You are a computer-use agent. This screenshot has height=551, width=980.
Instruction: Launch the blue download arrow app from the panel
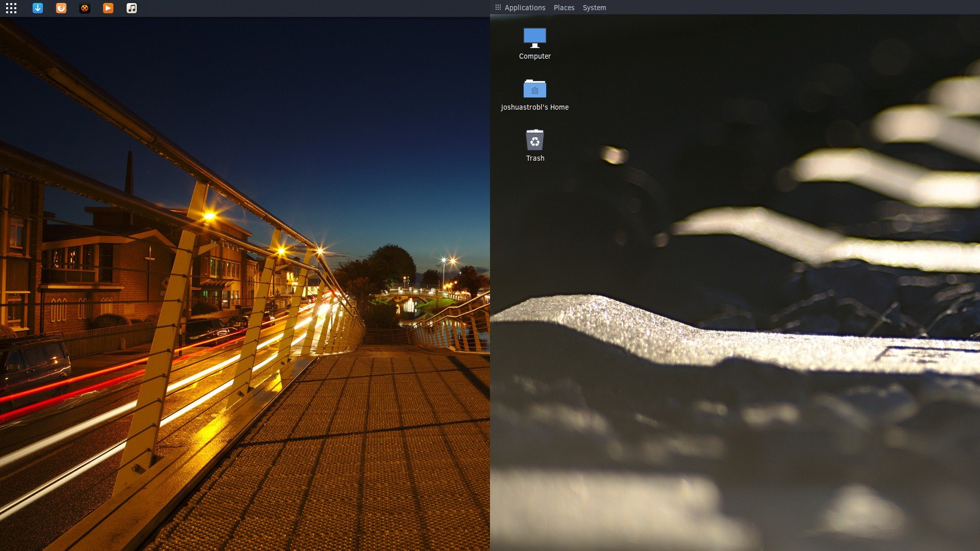(38, 8)
